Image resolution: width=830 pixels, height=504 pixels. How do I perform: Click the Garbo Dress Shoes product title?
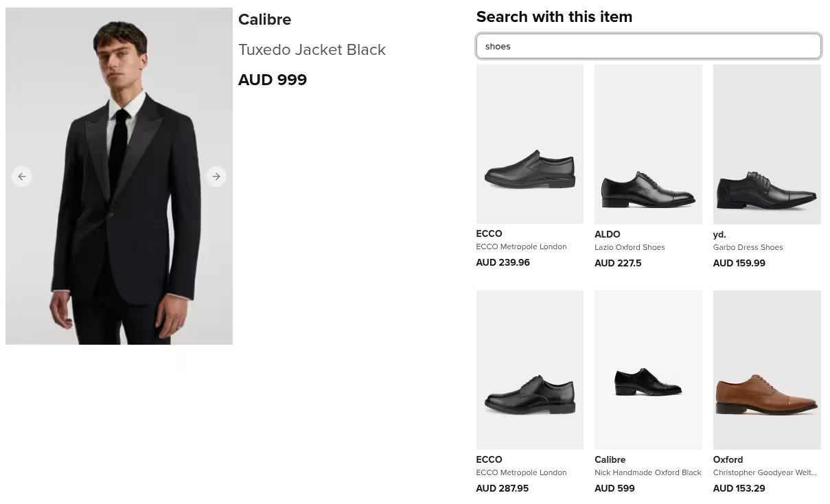click(748, 247)
